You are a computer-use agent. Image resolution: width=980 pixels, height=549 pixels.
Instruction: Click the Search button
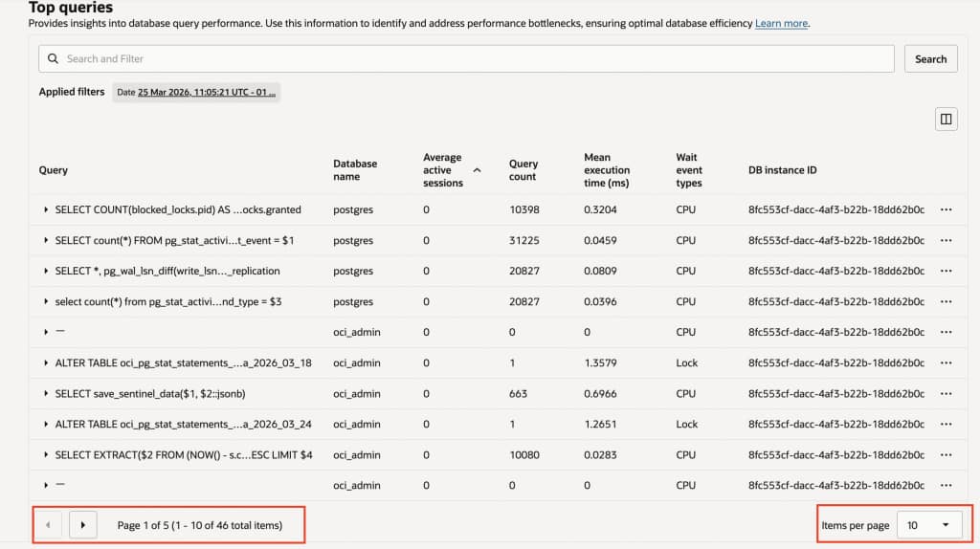coord(930,58)
